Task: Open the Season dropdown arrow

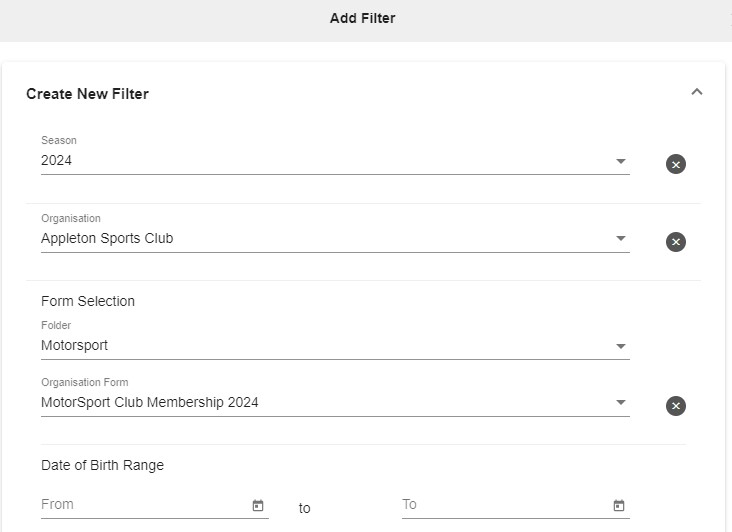Action: tap(620, 161)
